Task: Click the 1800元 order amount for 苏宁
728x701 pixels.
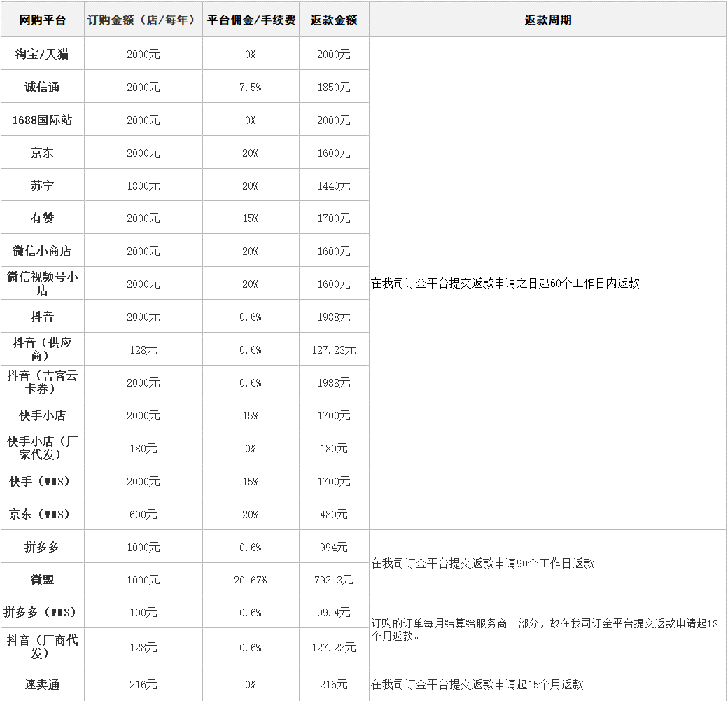Action: [143, 186]
